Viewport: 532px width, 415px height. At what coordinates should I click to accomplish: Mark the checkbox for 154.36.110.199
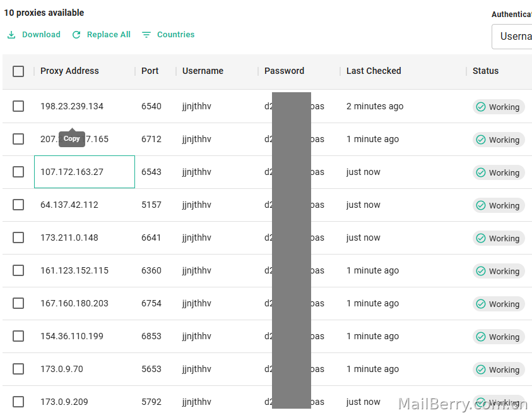point(18,336)
